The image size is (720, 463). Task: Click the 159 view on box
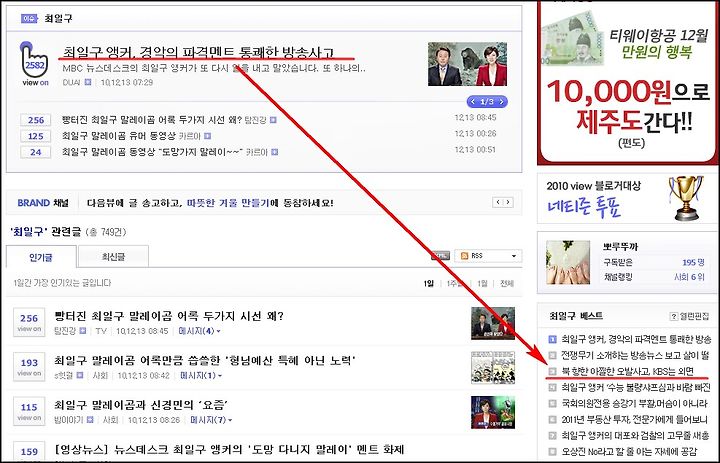click(x=29, y=451)
